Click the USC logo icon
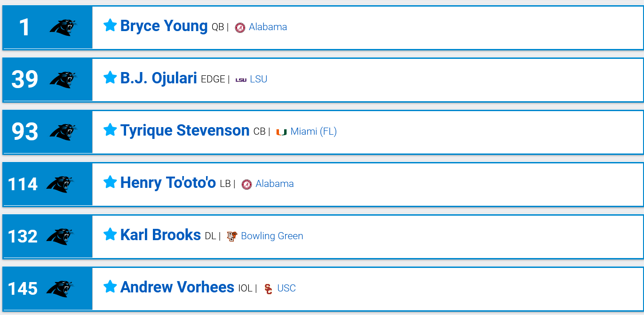The height and width of the screenshot is (315, 644). (x=268, y=289)
